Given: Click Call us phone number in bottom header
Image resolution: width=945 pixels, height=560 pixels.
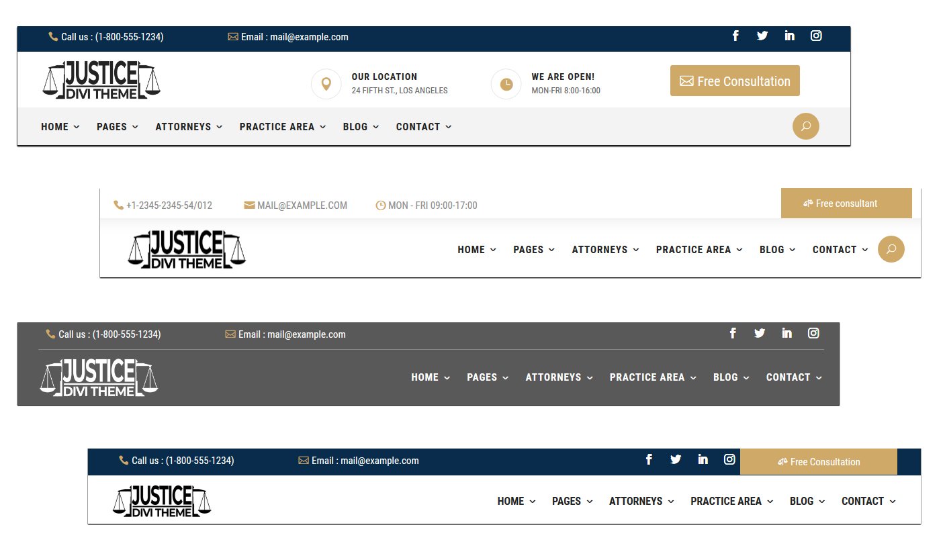Looking at the screenshot, I should point(183,461).
